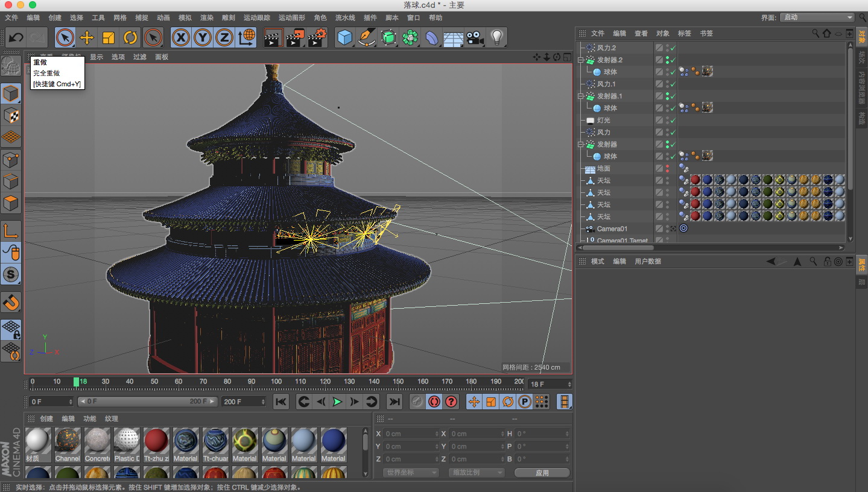Viewport: 868px width, 492px height.
Task: Toggle visibility dots for 地面
Action: [x=667, y=168]
